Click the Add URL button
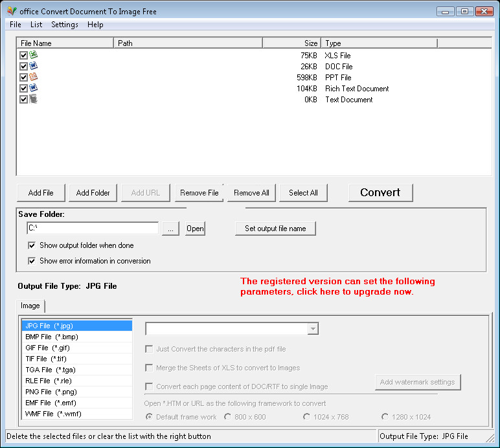Viewport: 500px width, 448px height. (146, 193)
